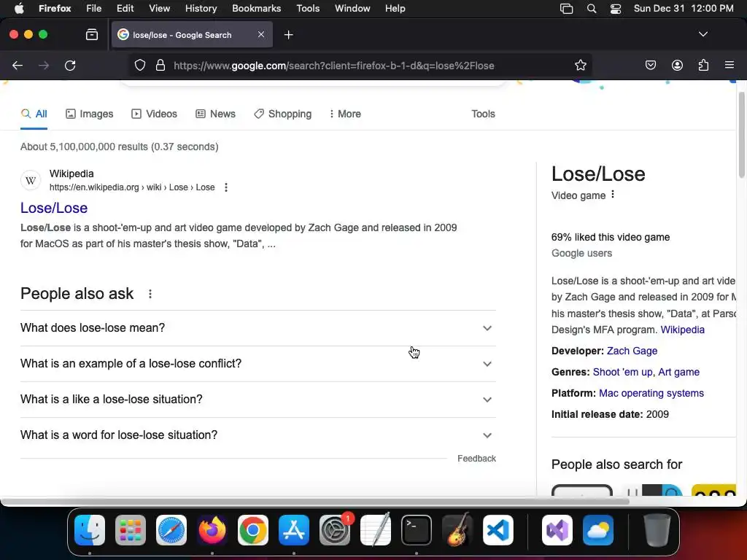747x560 pixels.
Task: Switch to the Images results tab
Action: (x=90, y=114)
